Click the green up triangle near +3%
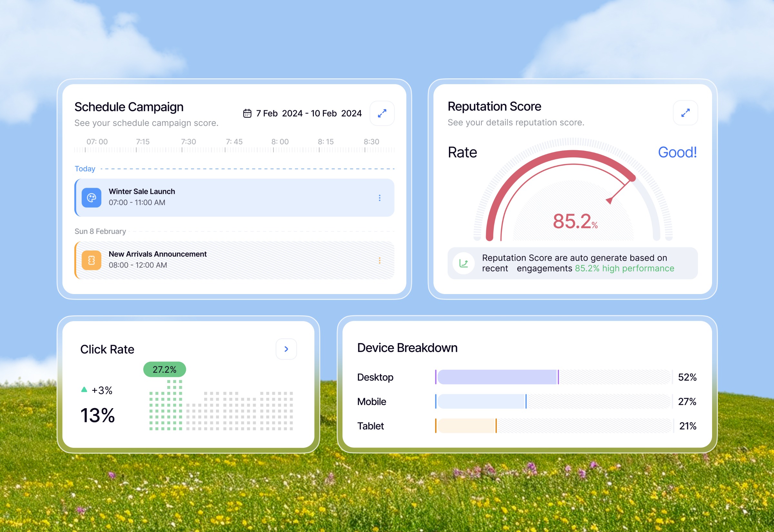The image size is (774, 532). click(x=84, y=389)
